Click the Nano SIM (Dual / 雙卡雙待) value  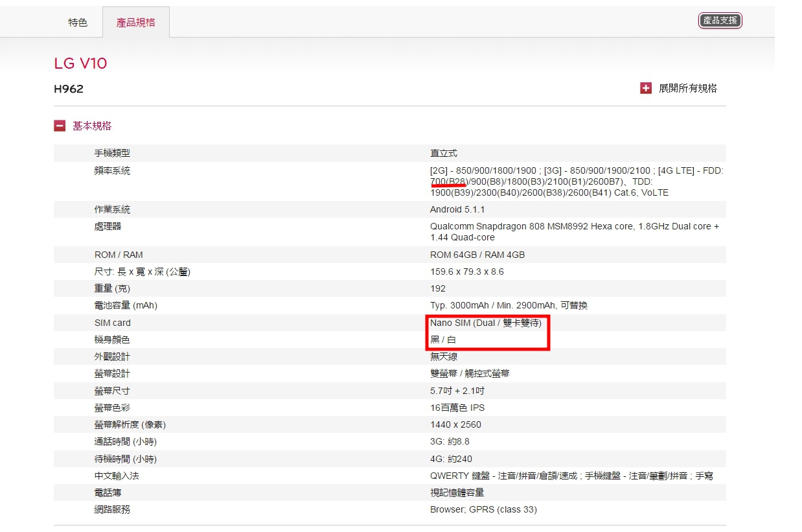pos(486,323)
